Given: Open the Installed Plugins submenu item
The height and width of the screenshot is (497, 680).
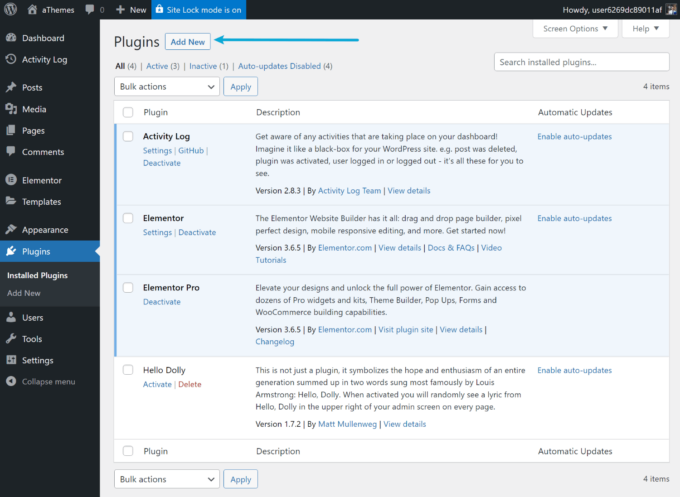Looking at the screenshot, I should tap(37, 275).
